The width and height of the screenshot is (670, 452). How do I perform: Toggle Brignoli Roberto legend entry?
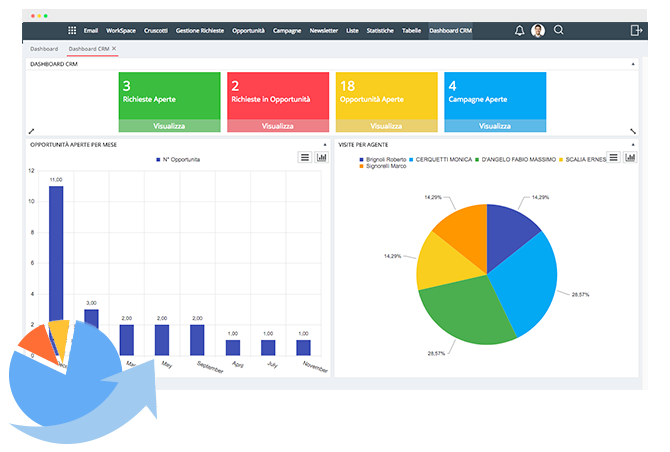(x=383, y=159)
